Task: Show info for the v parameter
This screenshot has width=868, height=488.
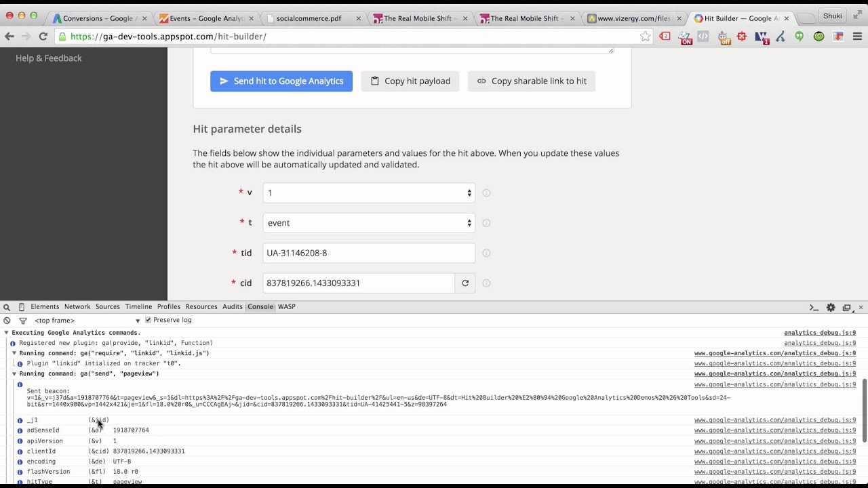Action: pos(486,193)
